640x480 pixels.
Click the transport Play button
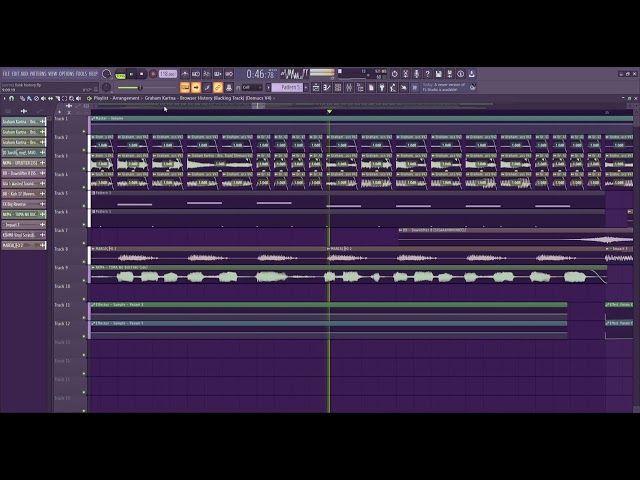click(131, 74)
